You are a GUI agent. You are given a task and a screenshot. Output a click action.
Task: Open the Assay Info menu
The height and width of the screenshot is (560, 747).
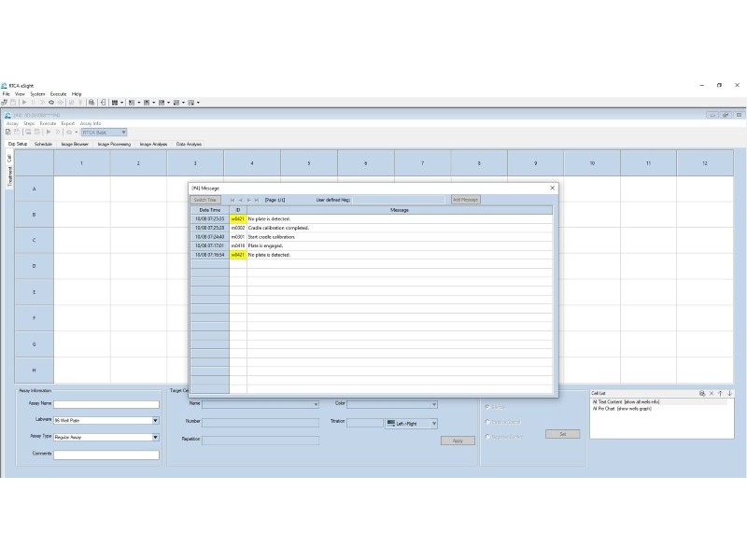click(90, 123)
